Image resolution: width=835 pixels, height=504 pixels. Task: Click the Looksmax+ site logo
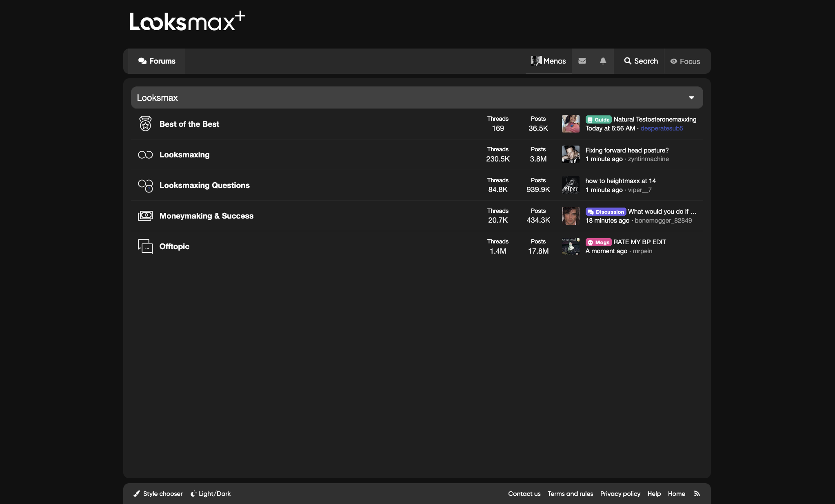coord(187,21)
